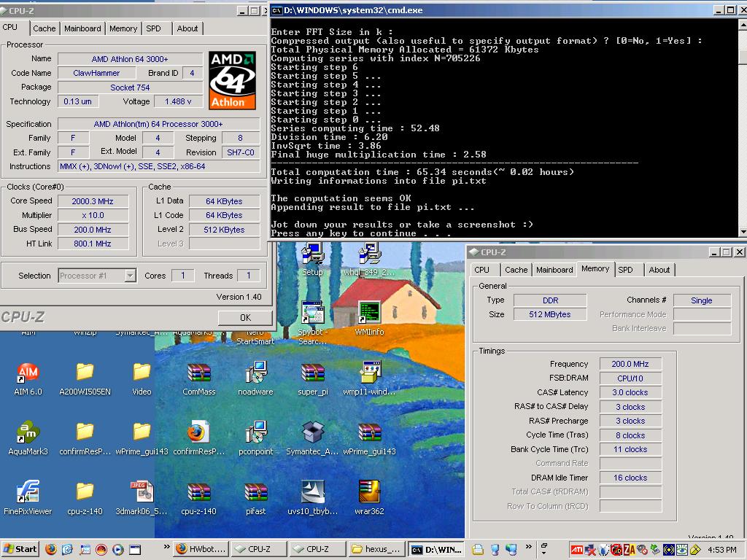The image size is (747, 560).
Task: Switch to HWbot Firefox taskbar button
Action: click(201, 550)
